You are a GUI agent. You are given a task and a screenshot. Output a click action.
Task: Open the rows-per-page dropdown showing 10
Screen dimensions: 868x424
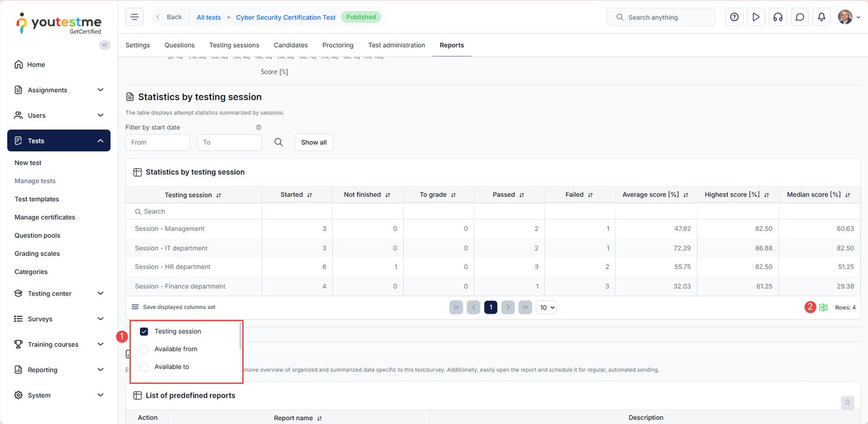(x=546, y=307)
